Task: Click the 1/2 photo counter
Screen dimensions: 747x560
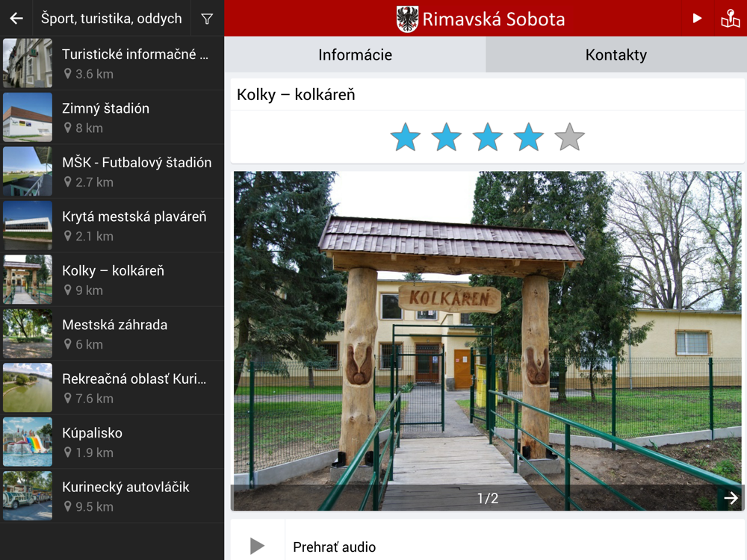Action: (x=487, y=498)
